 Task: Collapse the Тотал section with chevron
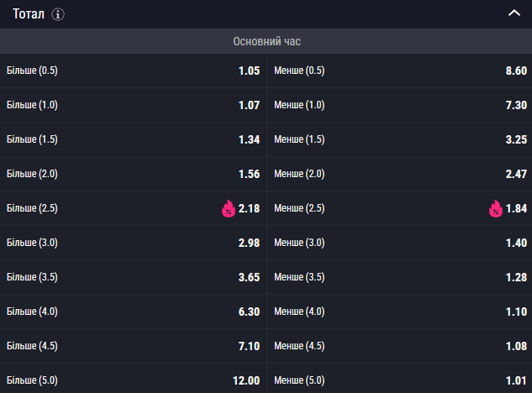(x=514, y=13)
